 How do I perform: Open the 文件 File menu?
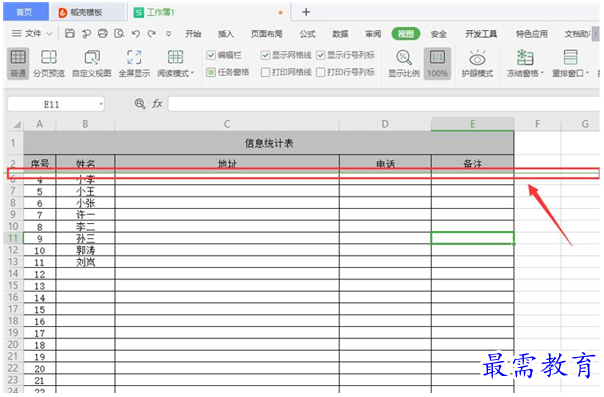click(33, 34)
